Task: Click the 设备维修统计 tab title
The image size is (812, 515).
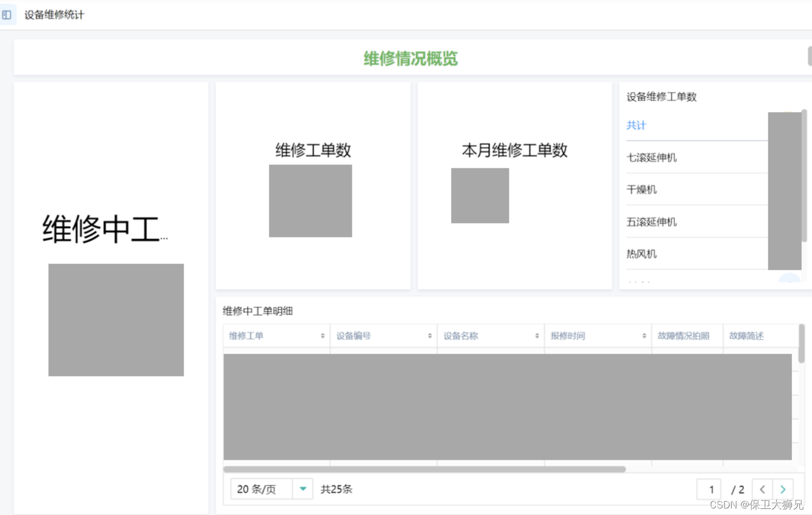Action: pos(54,15)
